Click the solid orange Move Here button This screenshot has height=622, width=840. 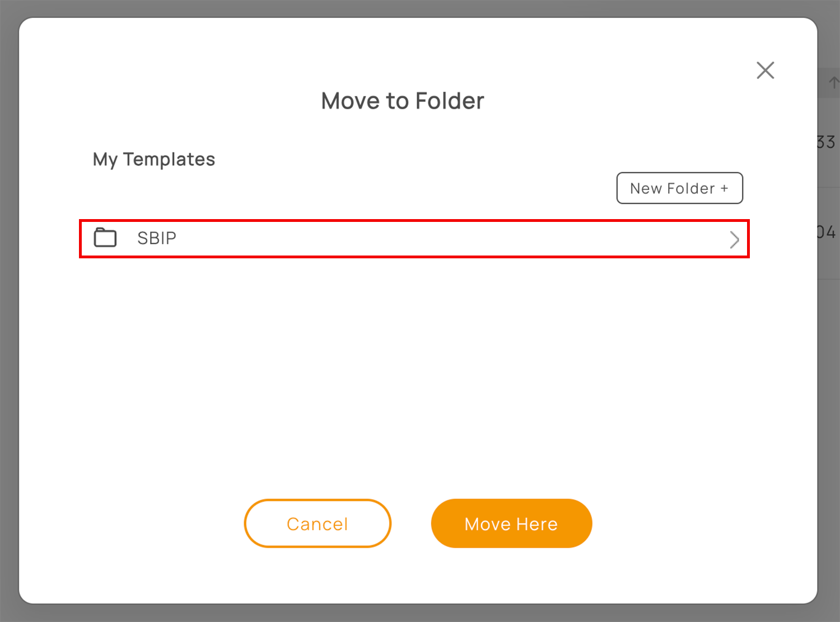pos(511,523)
